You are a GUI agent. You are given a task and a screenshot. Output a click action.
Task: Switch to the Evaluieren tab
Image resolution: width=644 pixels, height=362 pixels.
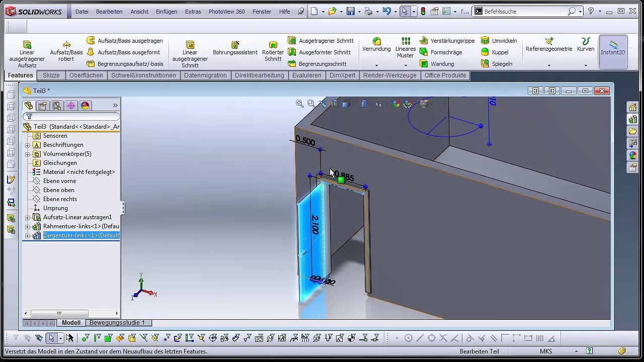pyautogui.click(x=306, y=75)
